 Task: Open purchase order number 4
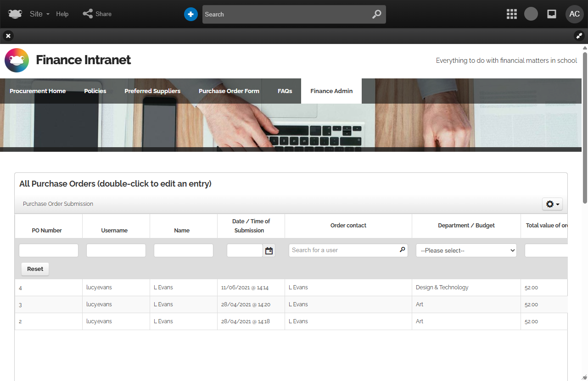coord(21,288)
